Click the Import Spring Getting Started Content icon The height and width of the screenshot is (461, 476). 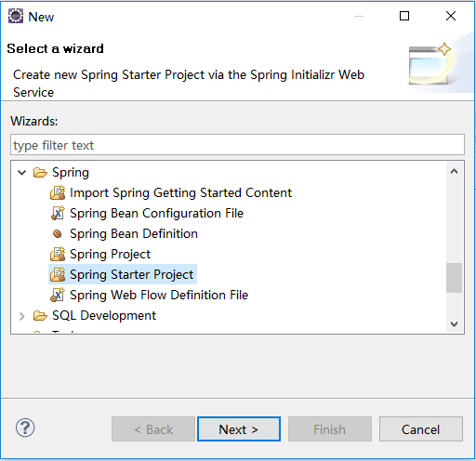[58, 192]
